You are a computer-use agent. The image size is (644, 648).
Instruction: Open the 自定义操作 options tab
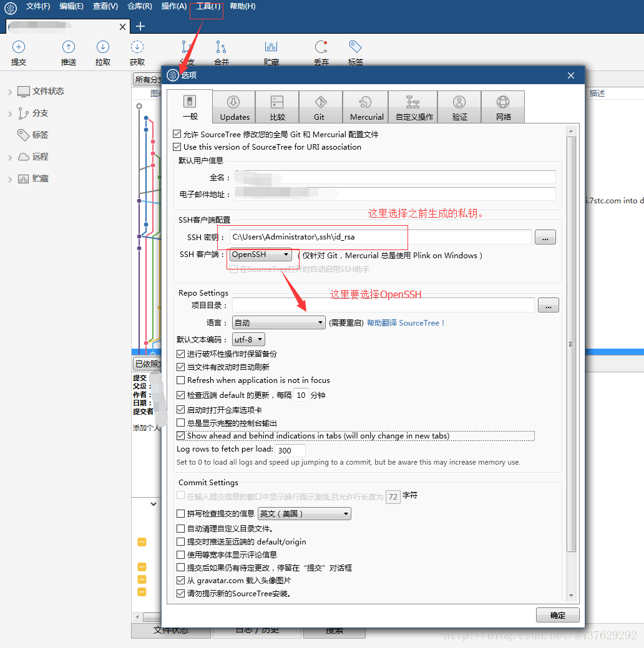pos(413,107)
